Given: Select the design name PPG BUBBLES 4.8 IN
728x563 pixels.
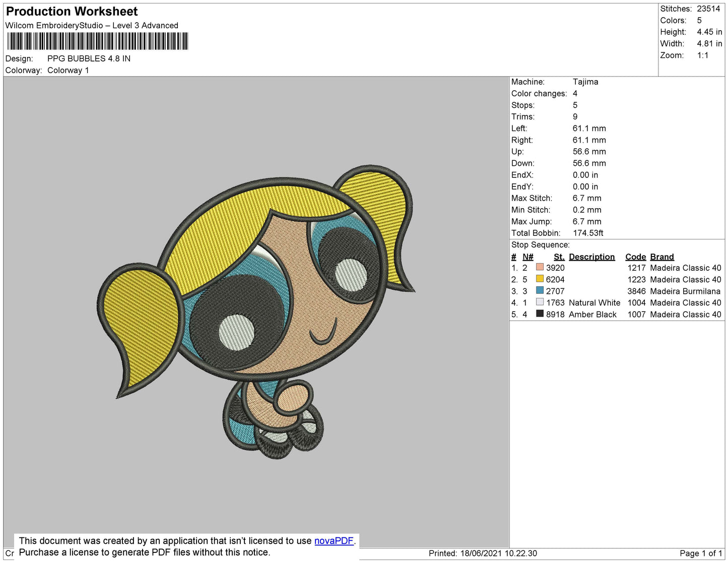Looking at the screenshot, I should click(89, 58).
